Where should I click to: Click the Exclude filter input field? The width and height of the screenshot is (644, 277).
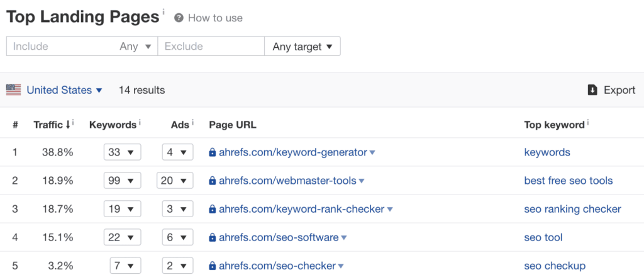pos(211,47)
